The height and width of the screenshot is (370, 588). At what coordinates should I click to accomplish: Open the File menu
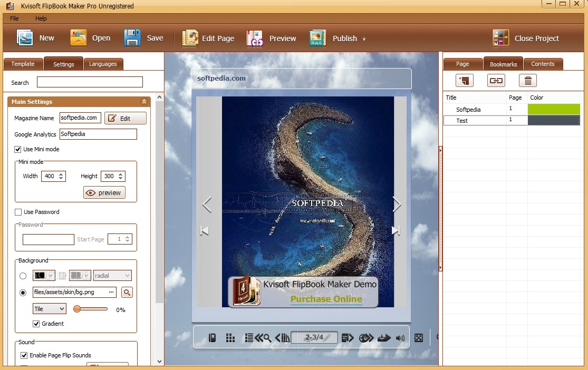coord(14,18)
